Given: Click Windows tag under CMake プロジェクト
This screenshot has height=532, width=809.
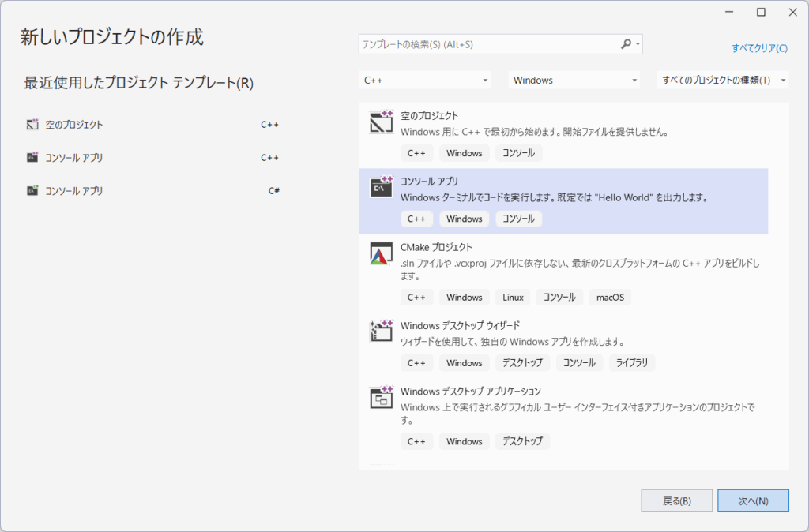Looking at the screenshot, I should point(465,297).
